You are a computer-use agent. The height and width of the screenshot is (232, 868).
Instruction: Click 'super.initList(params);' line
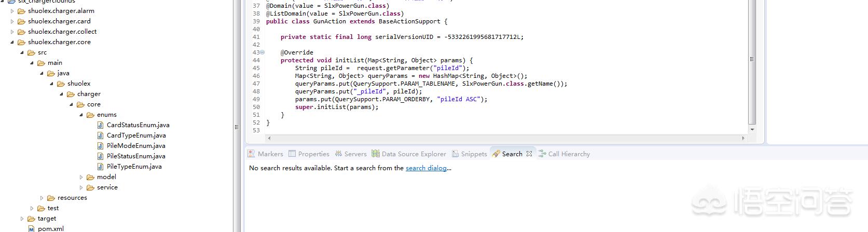pos(337,107)
